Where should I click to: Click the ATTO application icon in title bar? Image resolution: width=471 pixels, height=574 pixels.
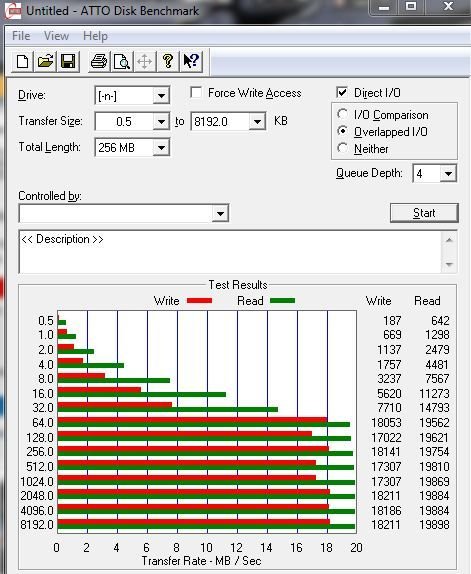coord(13,10)
